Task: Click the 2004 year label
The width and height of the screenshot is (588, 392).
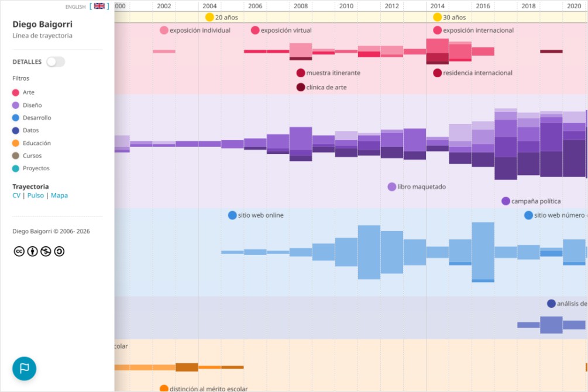Action: point(209,6)
